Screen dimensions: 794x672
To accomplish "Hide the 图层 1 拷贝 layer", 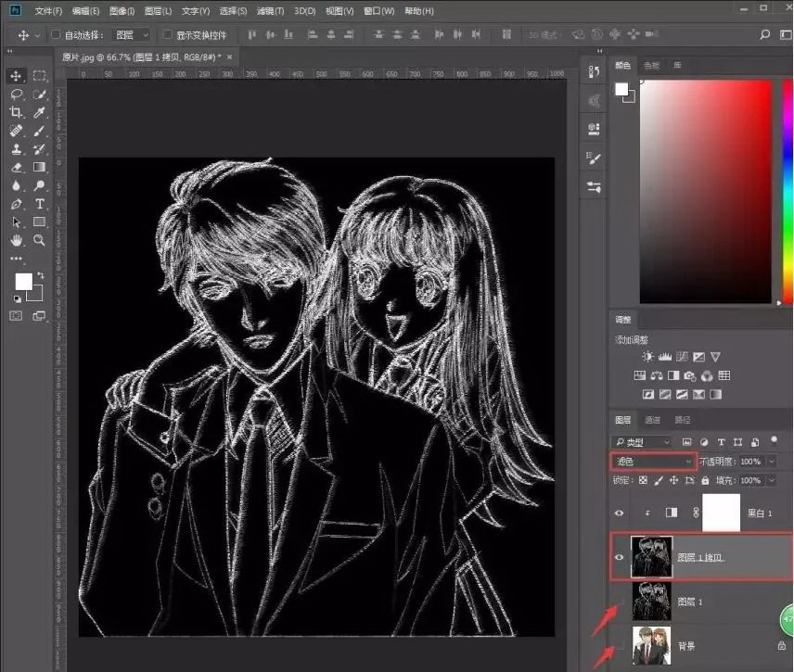I will (x=619, y=557).
